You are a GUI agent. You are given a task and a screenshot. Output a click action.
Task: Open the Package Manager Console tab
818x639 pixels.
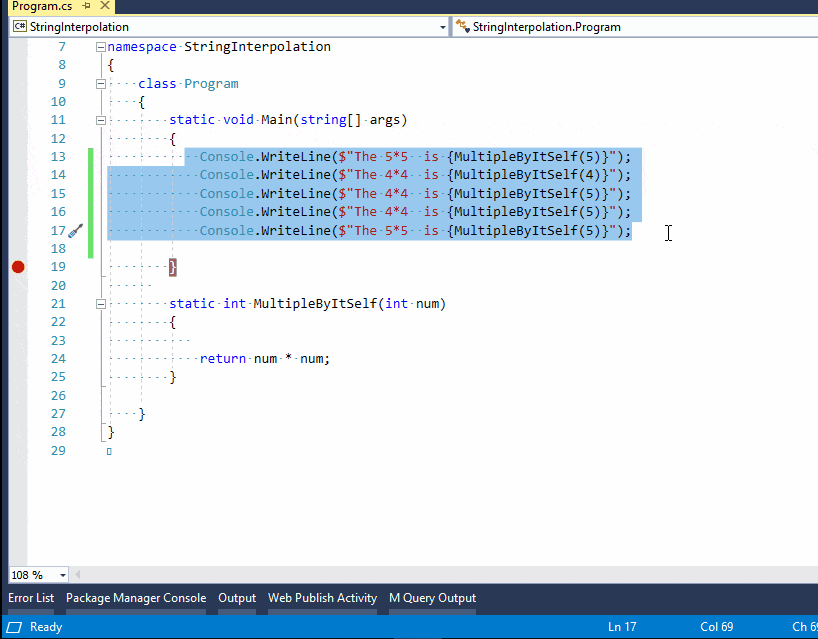[136, 597]
